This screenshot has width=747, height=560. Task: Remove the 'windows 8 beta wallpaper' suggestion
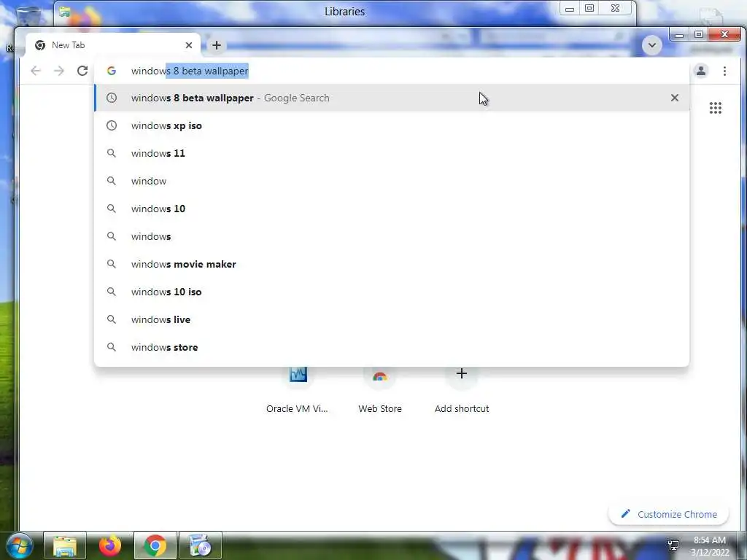[675, 98]
